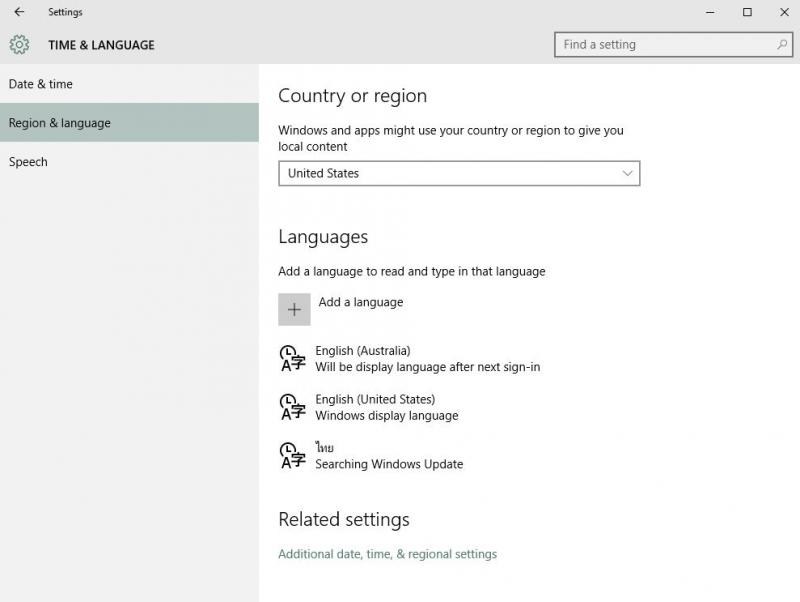
Task: Minimize the Settings window
Action: [710, 12]
